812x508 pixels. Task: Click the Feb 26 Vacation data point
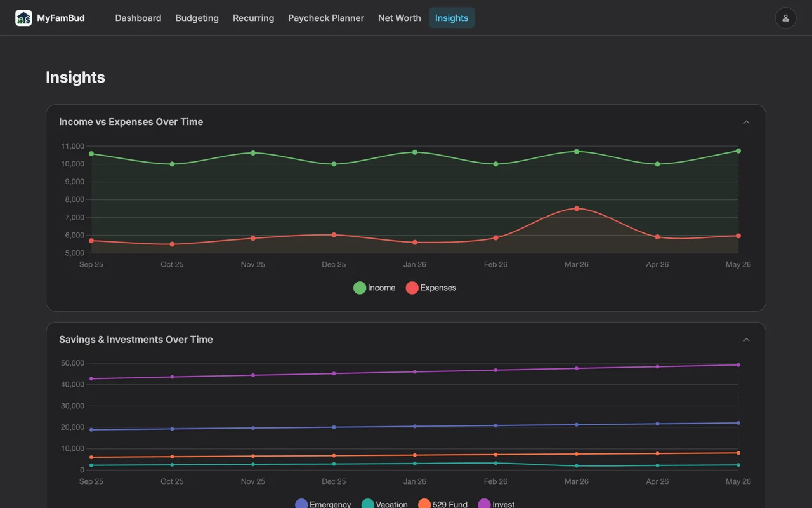496,463
